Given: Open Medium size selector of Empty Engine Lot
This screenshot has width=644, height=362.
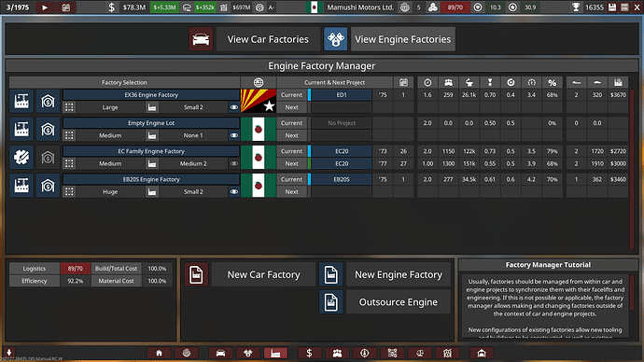Looking at the screenshot, I should click(x=109, y=135).
